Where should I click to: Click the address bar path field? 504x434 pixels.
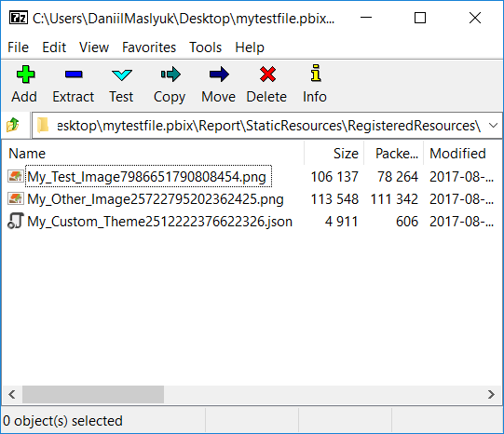[260, 126]
